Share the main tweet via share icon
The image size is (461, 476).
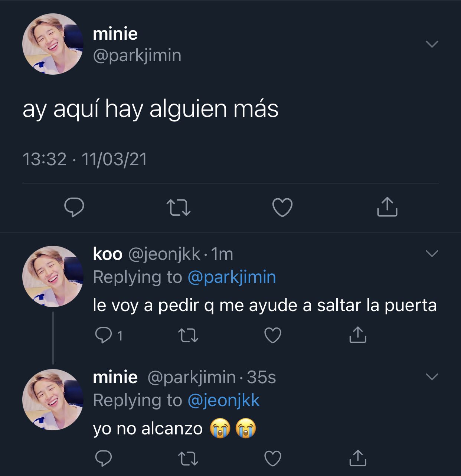387,207
